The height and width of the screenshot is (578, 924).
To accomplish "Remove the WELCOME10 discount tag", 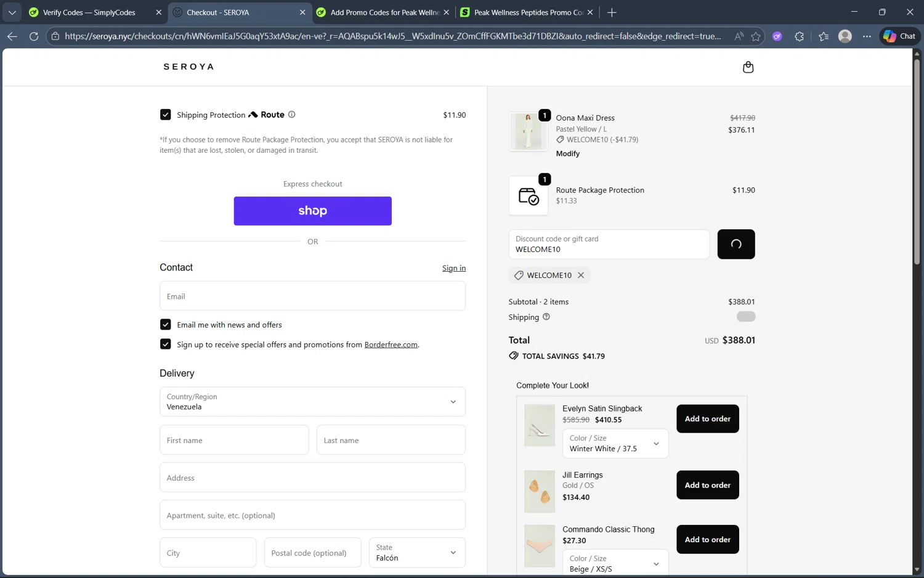I will click(581, 275).
